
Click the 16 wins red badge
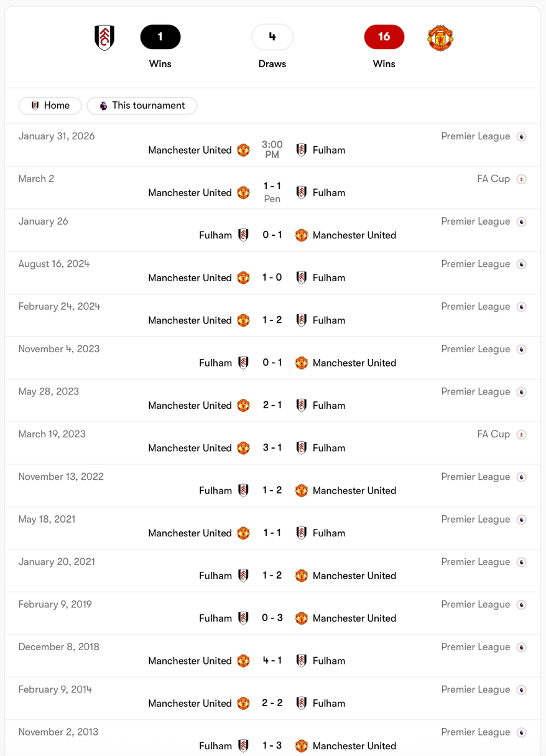[384, 37]
